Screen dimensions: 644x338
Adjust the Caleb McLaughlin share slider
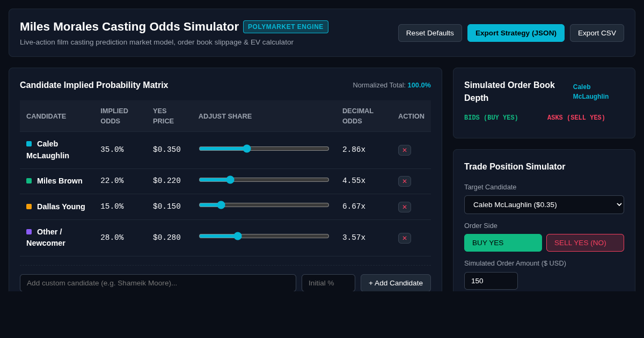[264, 149]
